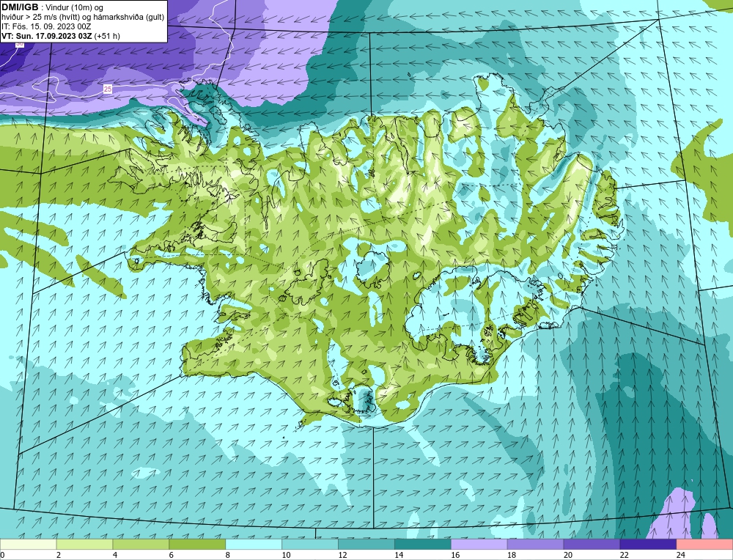This screenshot has width=733, height=560.
Task: Click the '12' value on the color scale
Action: [x=342, y=555]
